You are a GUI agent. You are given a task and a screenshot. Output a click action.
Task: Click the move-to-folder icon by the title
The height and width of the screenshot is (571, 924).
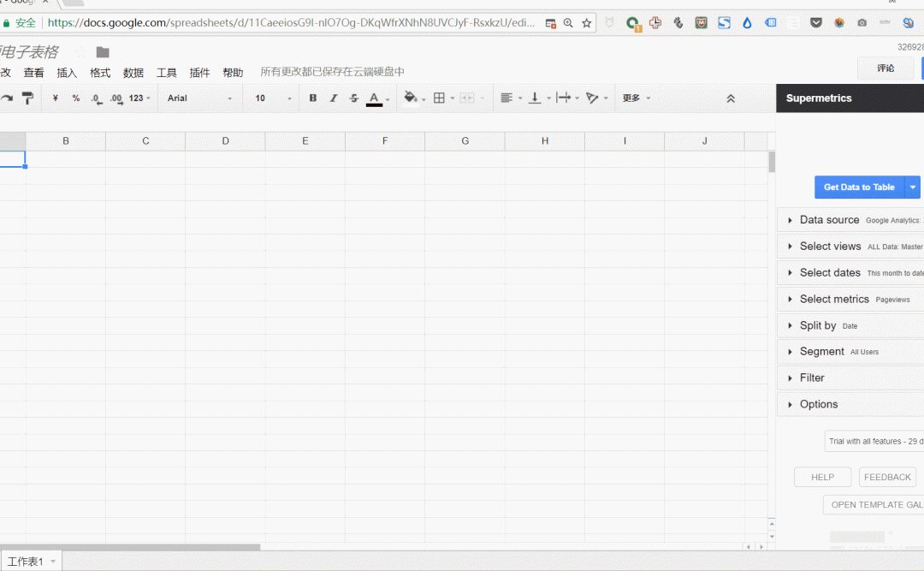(103, 52)
